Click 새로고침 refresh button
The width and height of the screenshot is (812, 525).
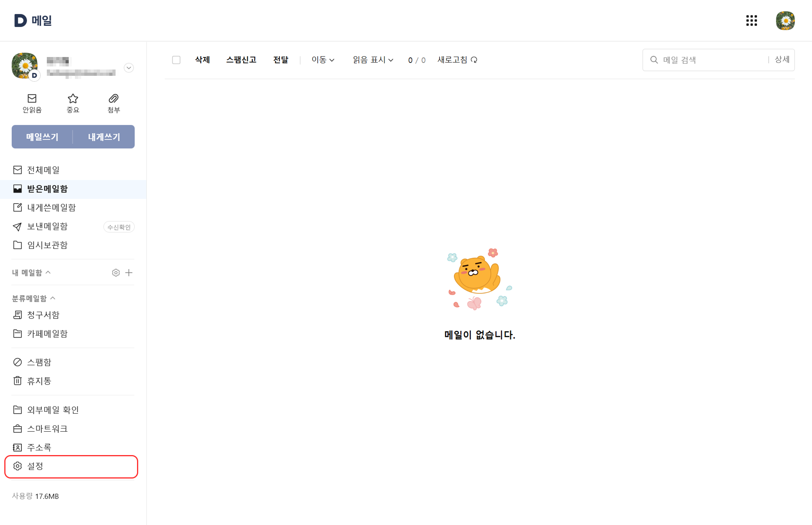pos(457,60)
